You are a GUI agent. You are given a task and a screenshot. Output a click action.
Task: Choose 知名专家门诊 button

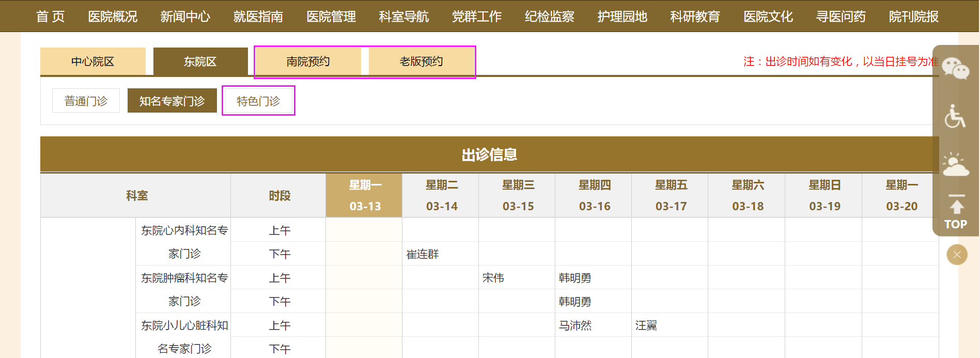(172, 101)
